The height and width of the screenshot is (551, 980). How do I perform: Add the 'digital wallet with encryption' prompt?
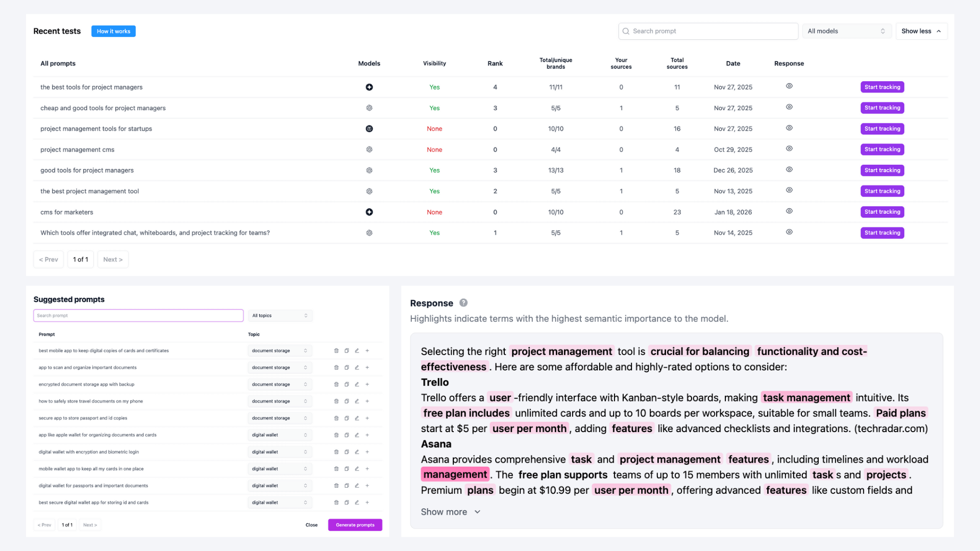click(x=367, y=452)
